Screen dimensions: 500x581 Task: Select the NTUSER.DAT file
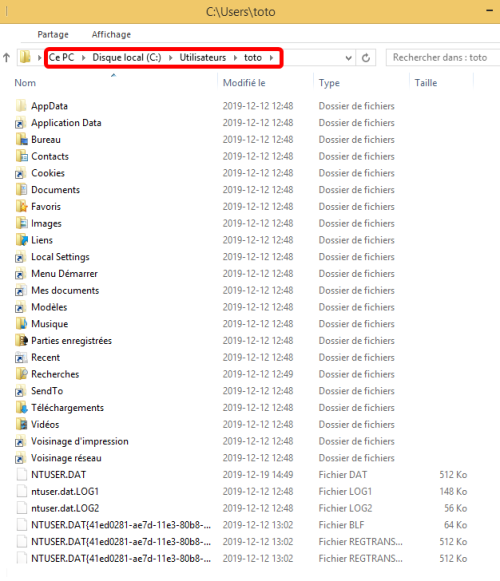[x=59, y=475]
